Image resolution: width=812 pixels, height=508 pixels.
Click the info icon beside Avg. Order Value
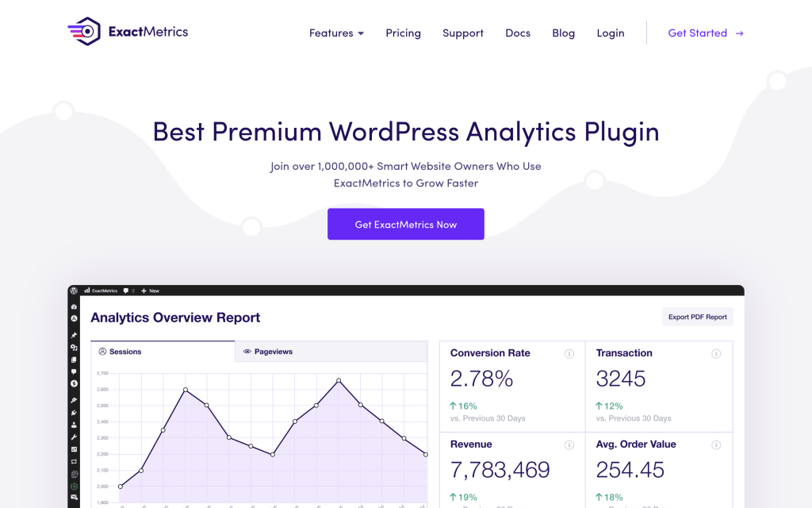pos(716,444)
